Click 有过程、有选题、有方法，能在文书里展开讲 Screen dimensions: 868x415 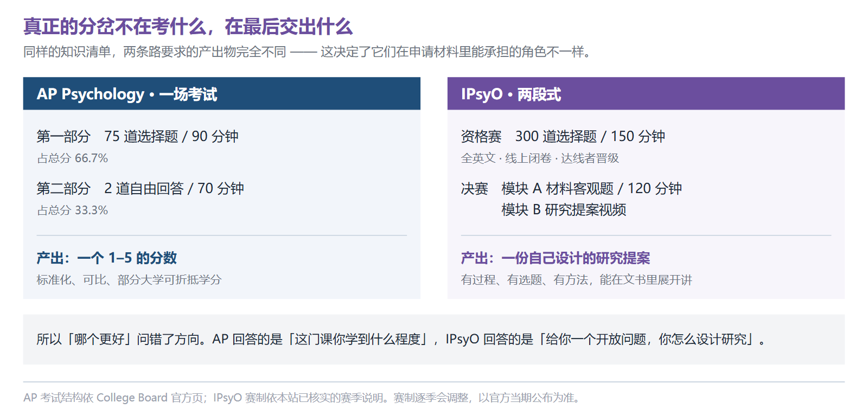click(577, 280)
